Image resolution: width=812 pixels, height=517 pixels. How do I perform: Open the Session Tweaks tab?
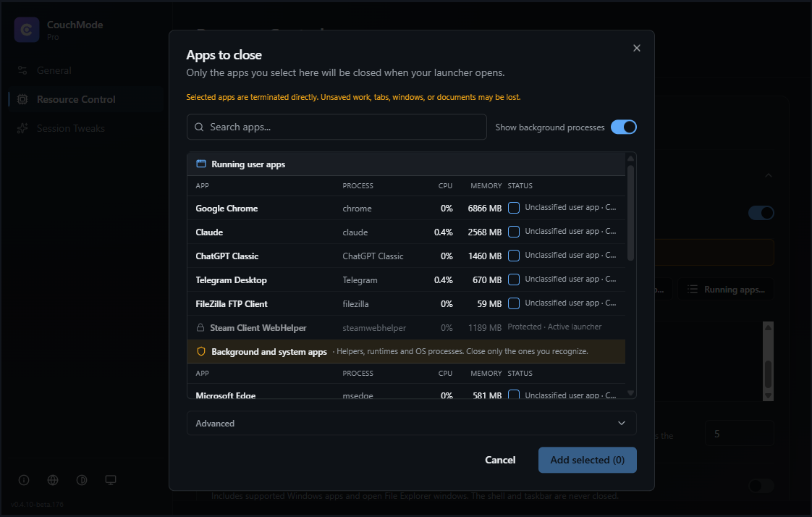point(86,128)
